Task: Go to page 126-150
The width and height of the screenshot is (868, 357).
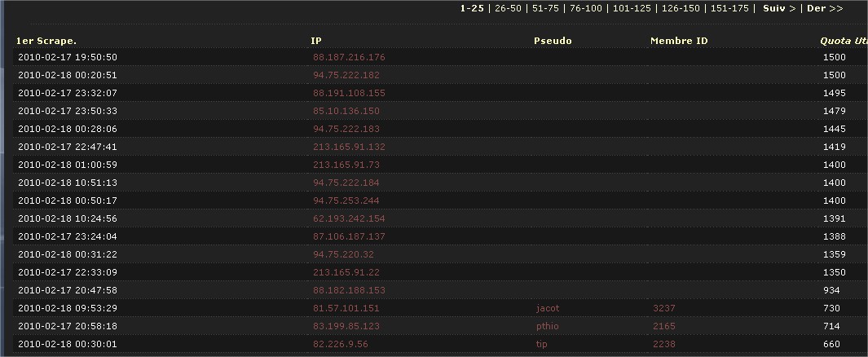Action: point(681,8)
